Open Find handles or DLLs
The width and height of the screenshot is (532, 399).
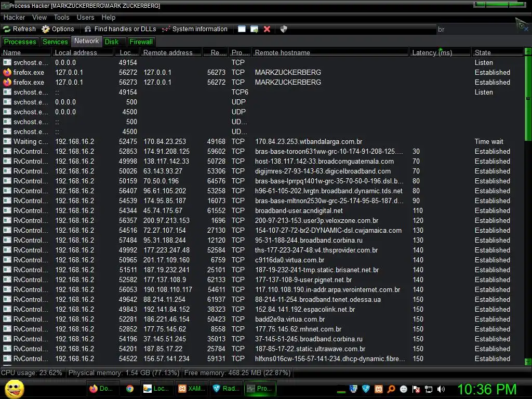(120, 29)
